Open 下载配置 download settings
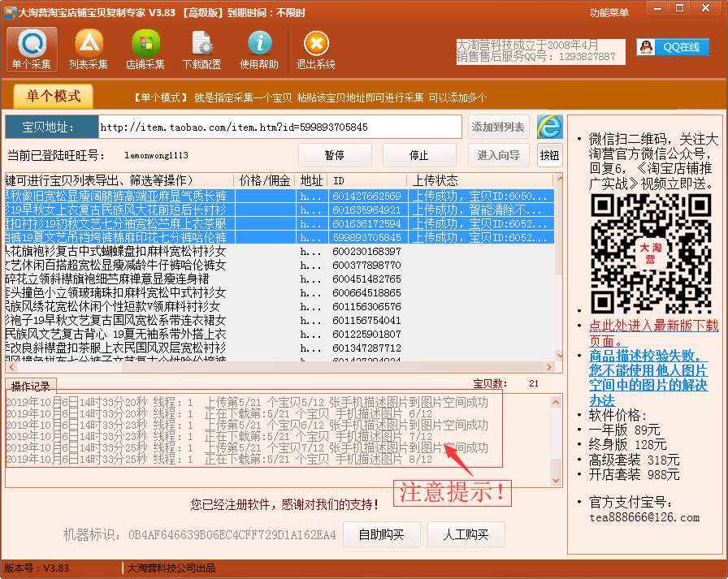Image resolution: width=728 pixels, height=579 pixels. [x=202, y=50]
